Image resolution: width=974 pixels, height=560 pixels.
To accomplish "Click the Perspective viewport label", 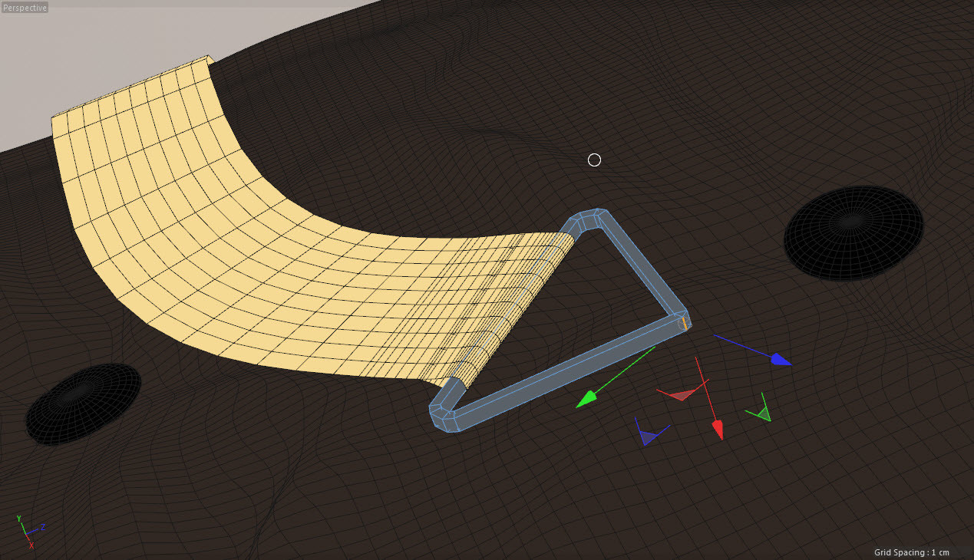I will (25, 8).
